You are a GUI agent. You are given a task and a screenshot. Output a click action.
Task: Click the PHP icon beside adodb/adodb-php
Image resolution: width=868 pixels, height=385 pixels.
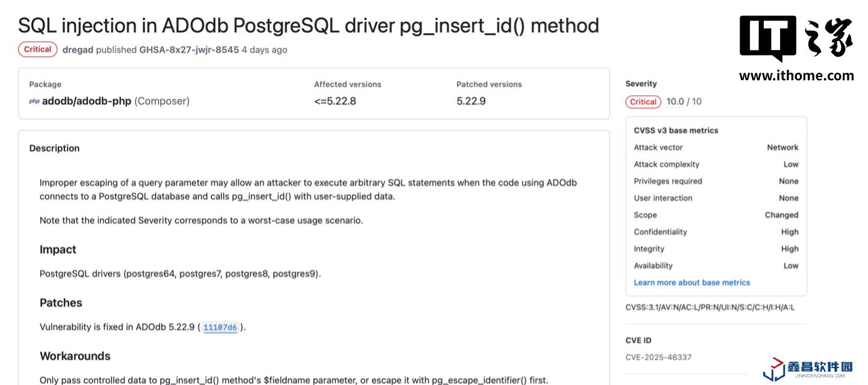pyautogui.click(x=34, y=101)
